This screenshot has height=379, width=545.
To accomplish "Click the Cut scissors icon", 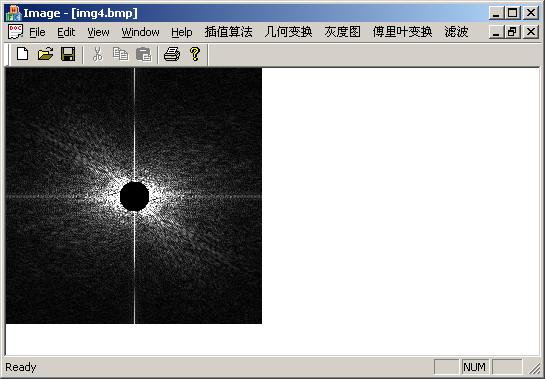I will [98, 54].
